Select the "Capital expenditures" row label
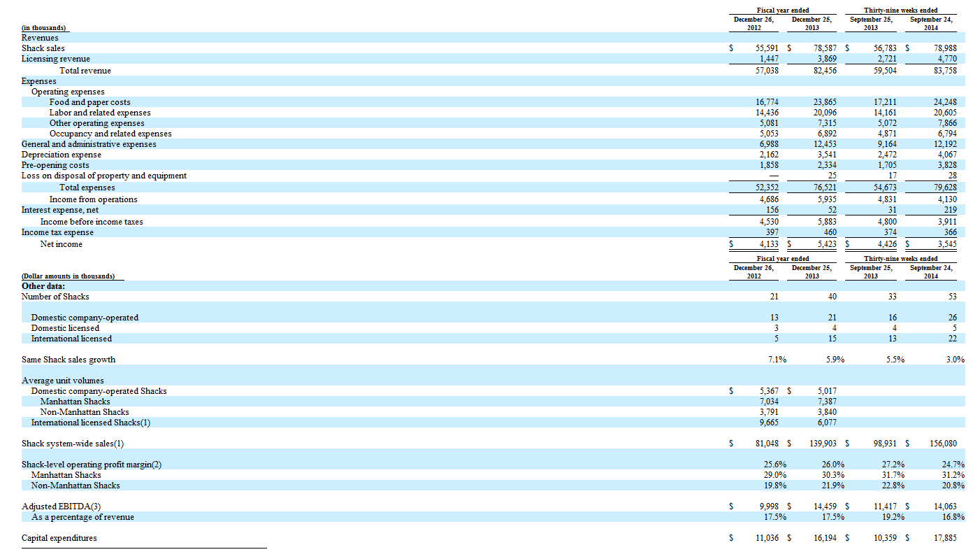The width and height of the screenshot is (980, 559). coord(59,538)
